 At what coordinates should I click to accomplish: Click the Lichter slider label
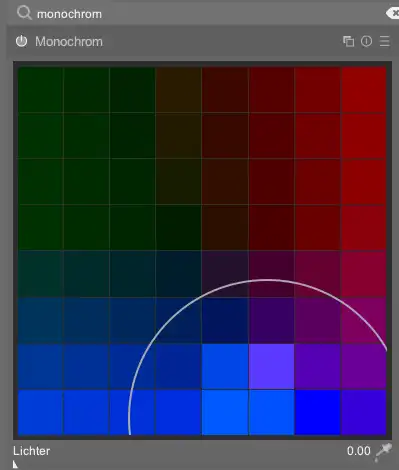point(32,451)
